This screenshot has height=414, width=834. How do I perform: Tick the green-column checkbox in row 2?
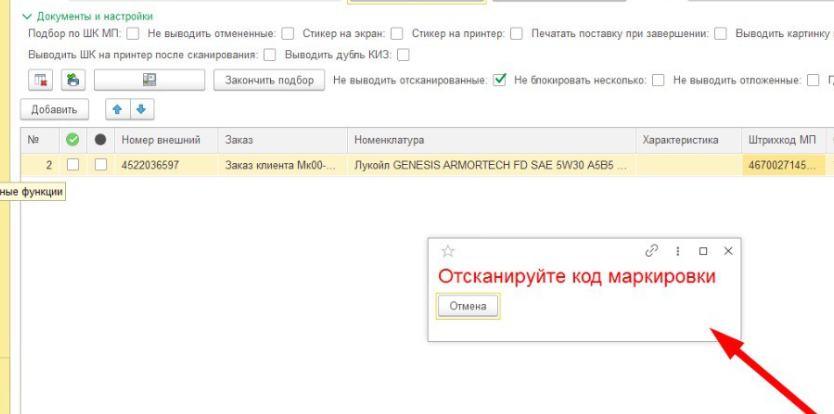[73, 165]
